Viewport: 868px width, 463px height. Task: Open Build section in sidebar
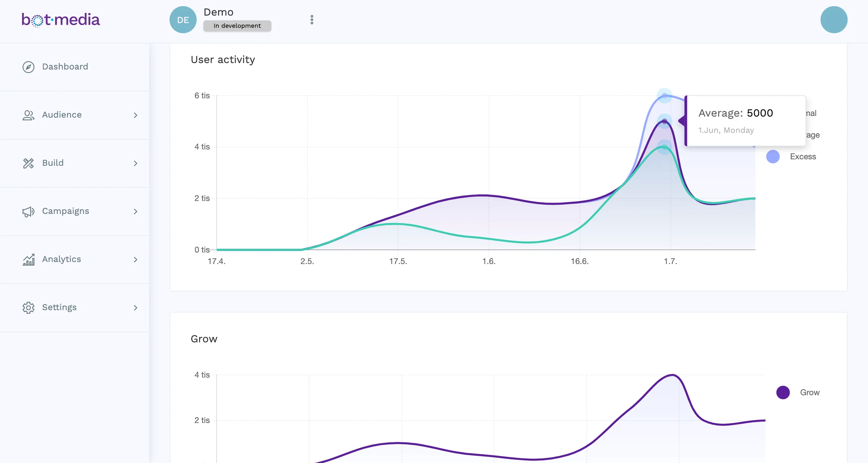coord(75,163)
